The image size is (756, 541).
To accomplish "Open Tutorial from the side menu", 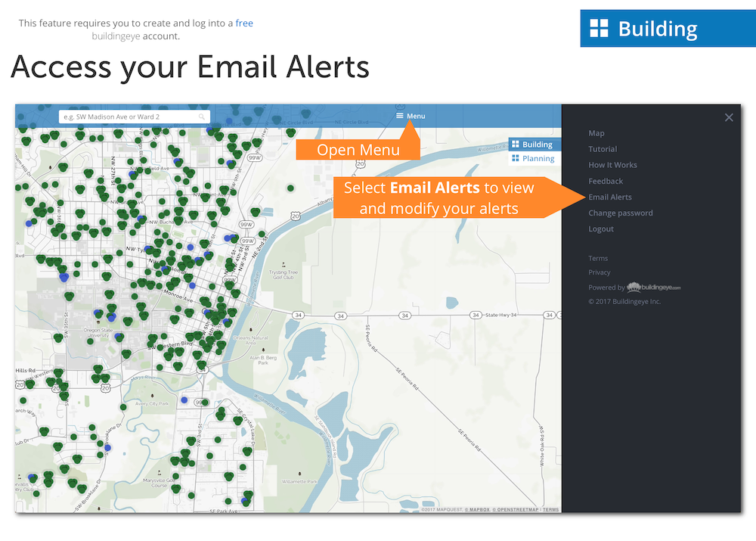I will 603,149.
